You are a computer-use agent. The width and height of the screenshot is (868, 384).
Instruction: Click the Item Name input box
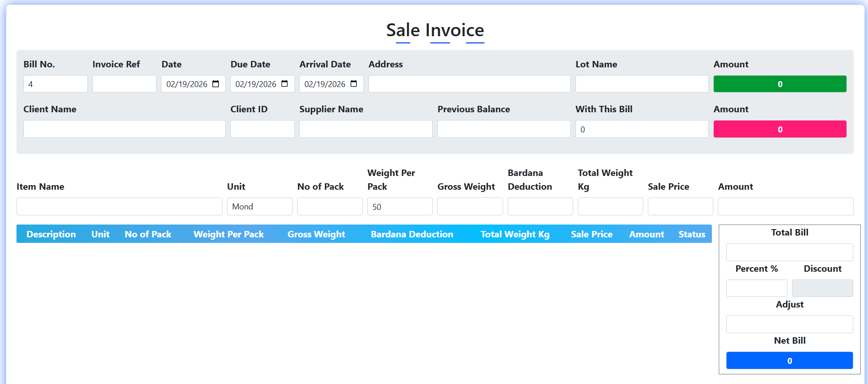119,207
